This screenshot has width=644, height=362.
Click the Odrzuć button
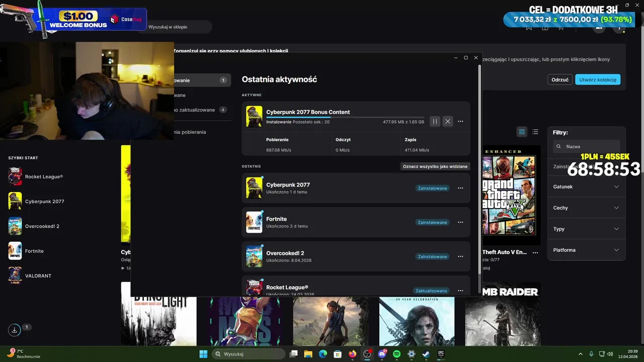tap(560, 79)
